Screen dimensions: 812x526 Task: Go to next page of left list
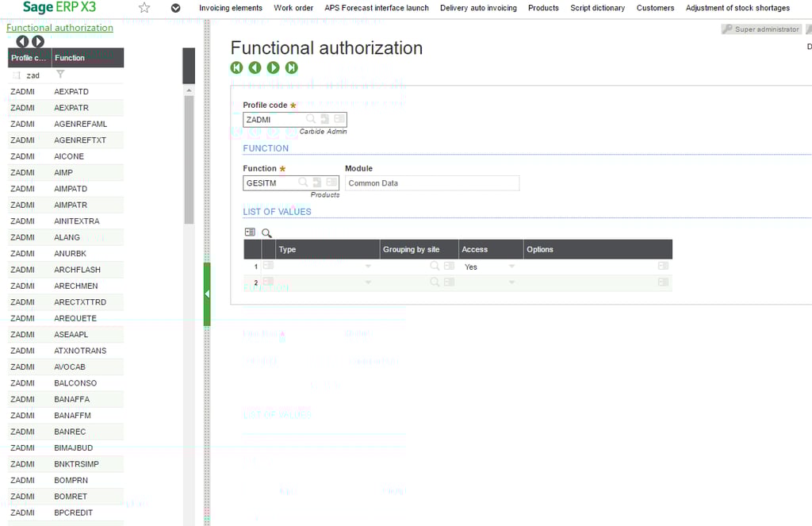38,41
